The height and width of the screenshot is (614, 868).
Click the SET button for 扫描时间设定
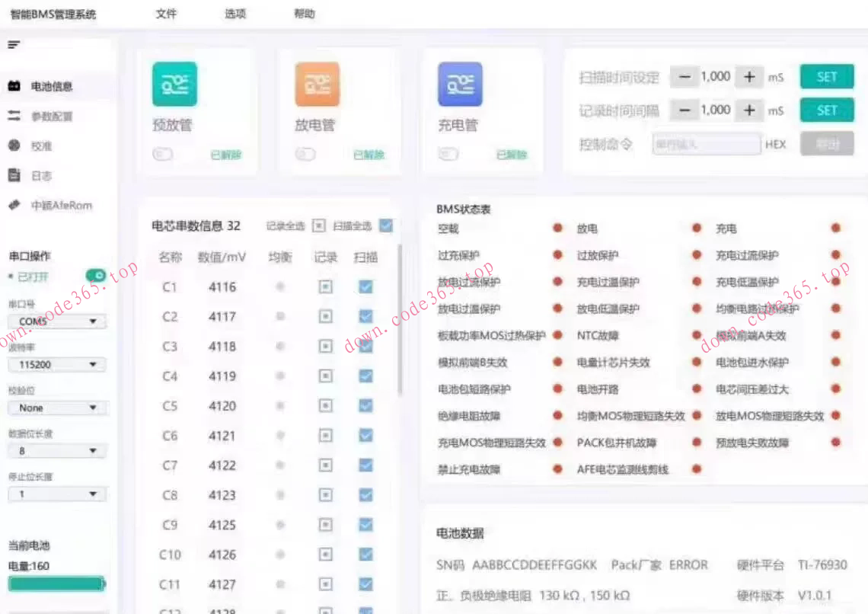[827, 76]
